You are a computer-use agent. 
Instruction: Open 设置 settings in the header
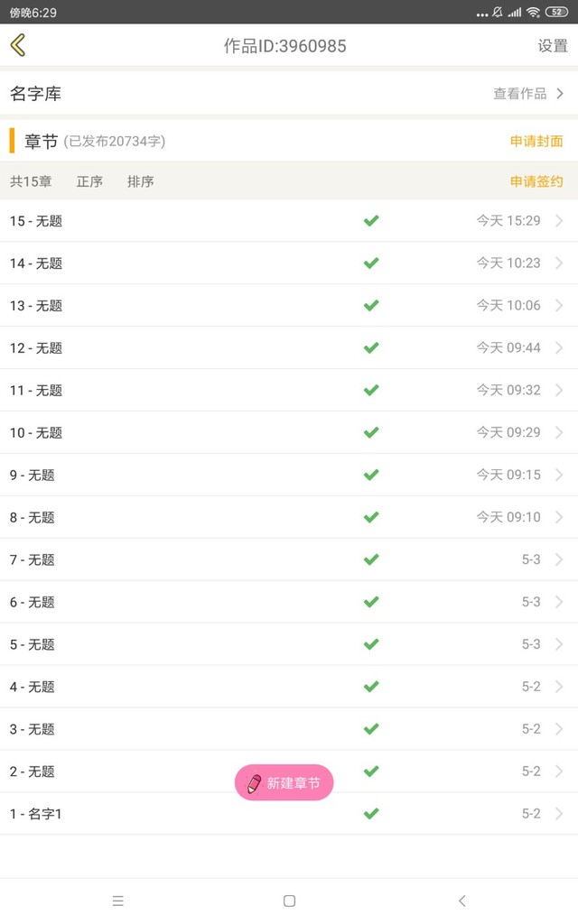coord(553,46)
